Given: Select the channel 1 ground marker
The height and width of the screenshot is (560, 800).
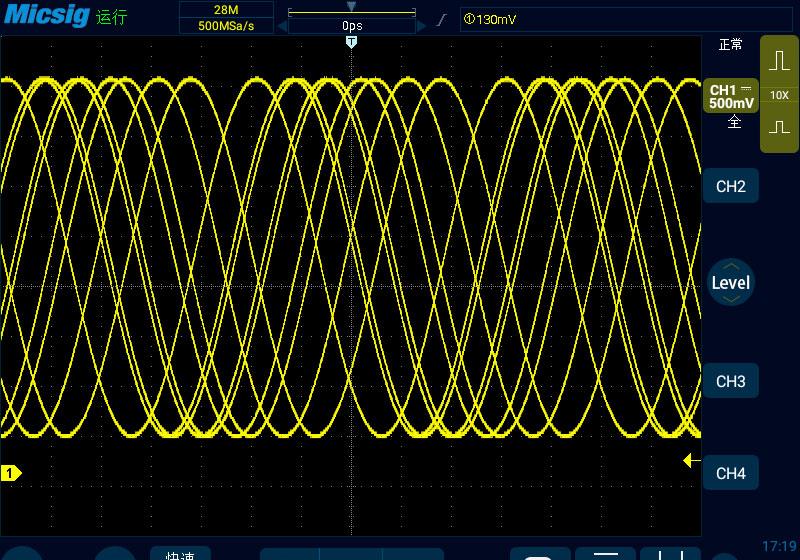Looking at the screenshot, I should tap(11, 473).
